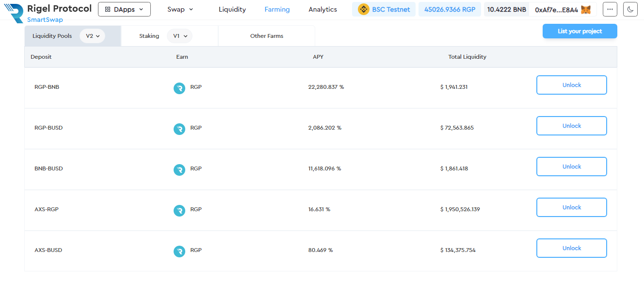Image resolution: width=644 pixels, height=302 pixels.
Task: Click the $ 1,941.231 liquidity value
Action: coord(454,87)
